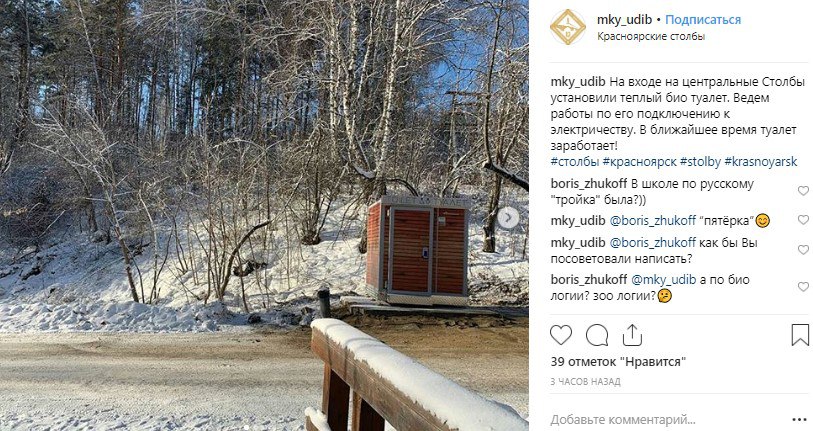Open the three-dot more options menu
813x431 pixels.
[x=800, y=419]
